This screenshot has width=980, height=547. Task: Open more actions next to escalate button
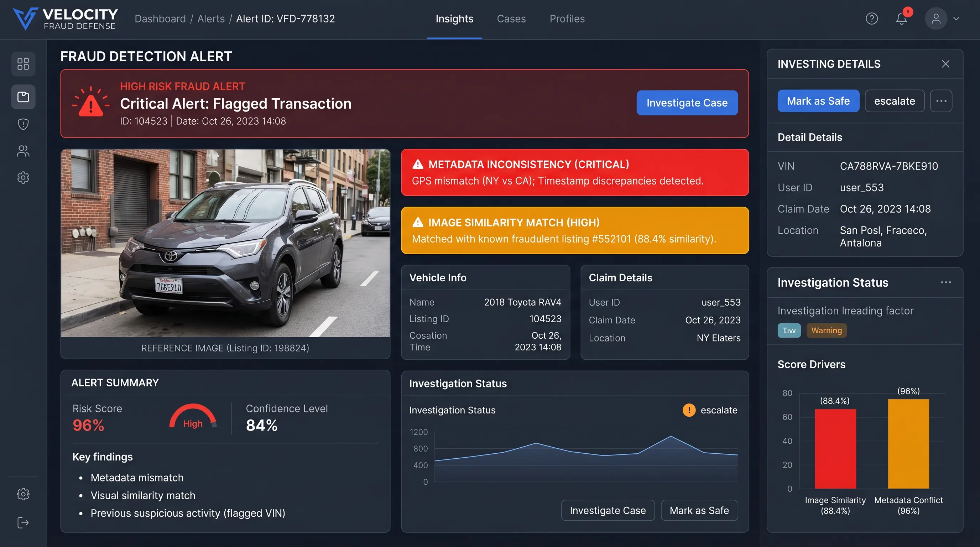pyautogui.click(x=941, y=101)
